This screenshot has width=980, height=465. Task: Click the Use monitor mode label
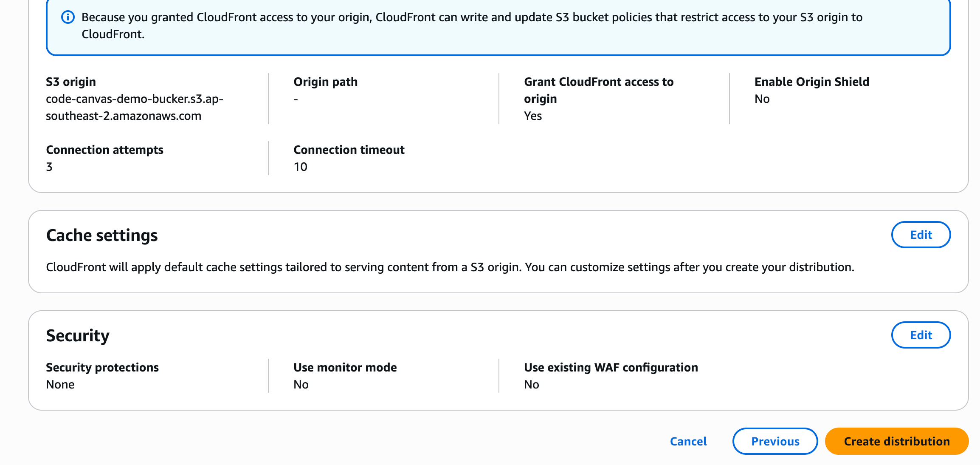345,367
